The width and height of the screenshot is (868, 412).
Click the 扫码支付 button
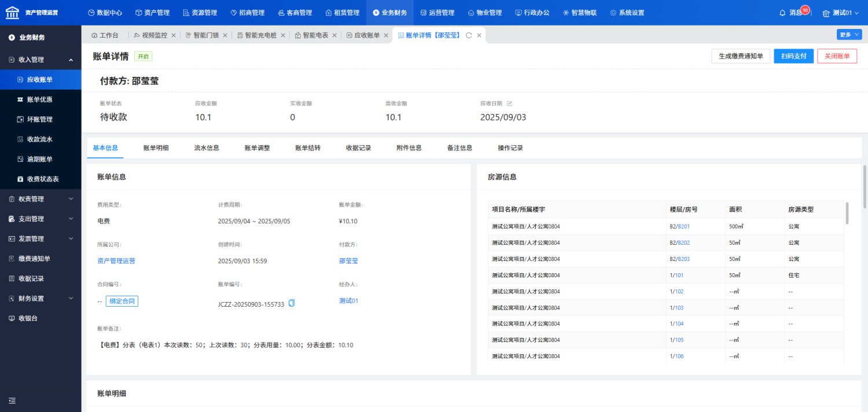(x=794, y=56)
